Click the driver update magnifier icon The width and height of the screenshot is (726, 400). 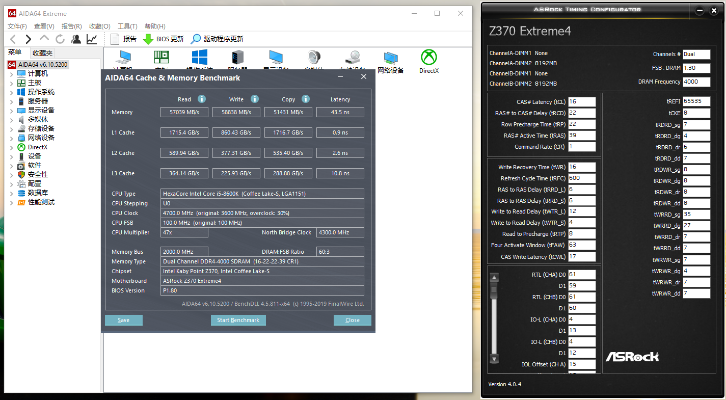click(x=196, y=39)
